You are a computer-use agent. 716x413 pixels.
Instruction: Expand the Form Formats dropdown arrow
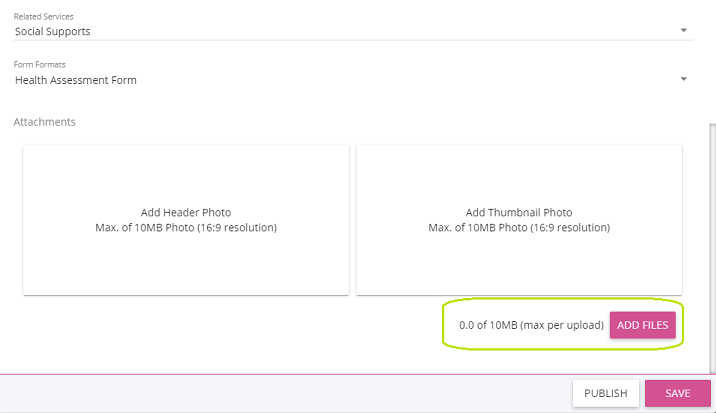click(684, 79)
